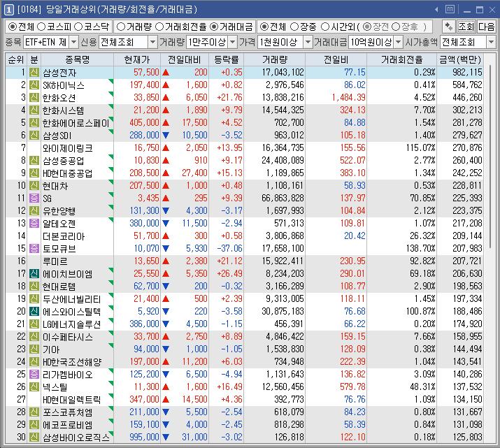The image size is (500, 448).
Task: Click the 증 badge beside SG
Action: pyautogui.click(x=34, y=198)
